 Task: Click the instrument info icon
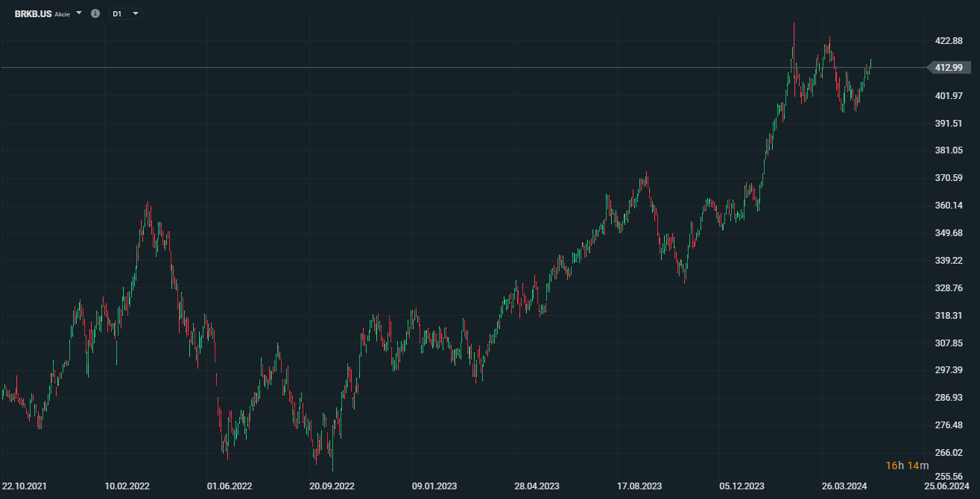(x=95, y=13)
